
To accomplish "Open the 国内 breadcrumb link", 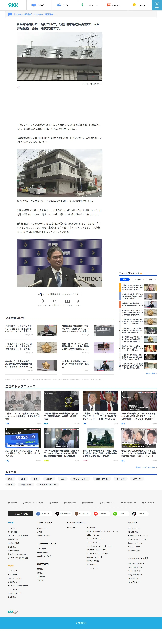I will [39, 380].
